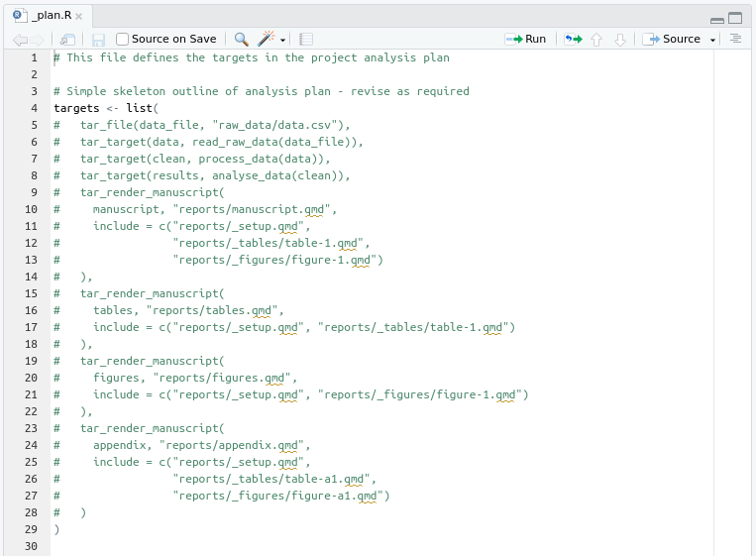Go to next section arrow
Screen dimensions: 756x556
pyautogui.click(x=619, y=40)
